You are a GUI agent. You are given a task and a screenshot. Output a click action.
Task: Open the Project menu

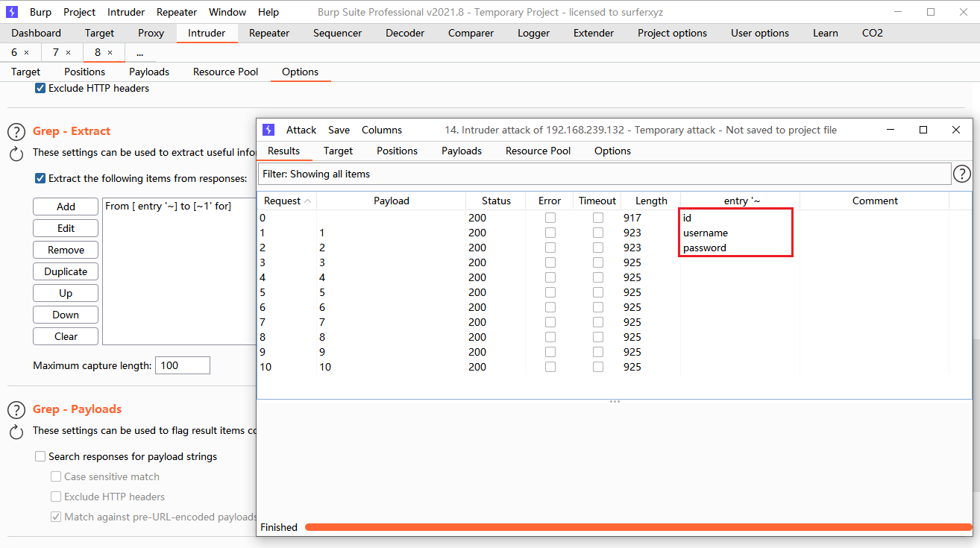click(x=80, y=12)
